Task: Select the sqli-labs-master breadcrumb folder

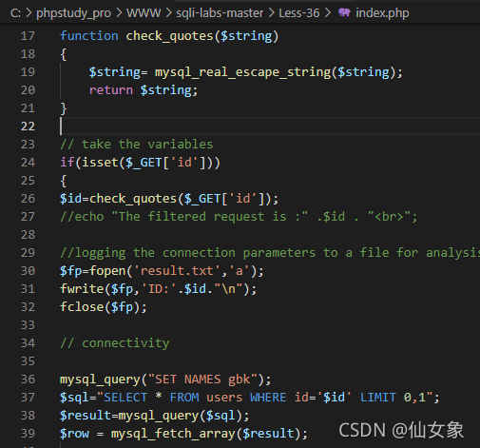Action: click(220, 13)
